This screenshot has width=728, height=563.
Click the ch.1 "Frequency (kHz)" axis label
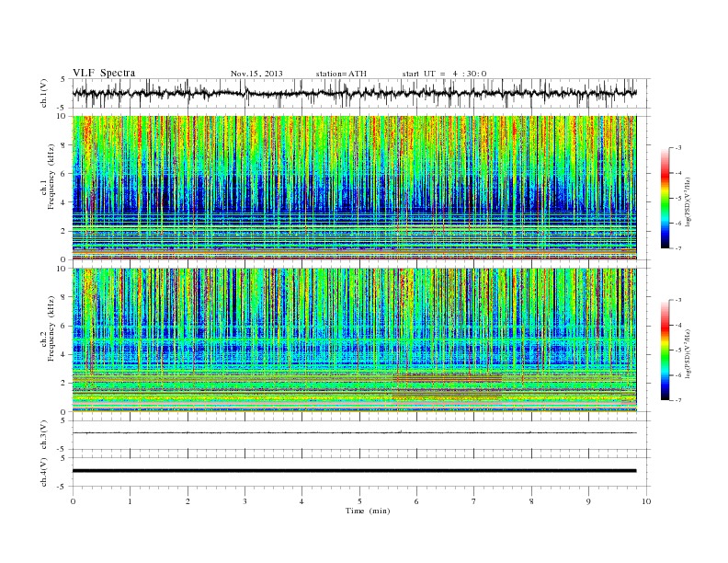tap(51, 177)
